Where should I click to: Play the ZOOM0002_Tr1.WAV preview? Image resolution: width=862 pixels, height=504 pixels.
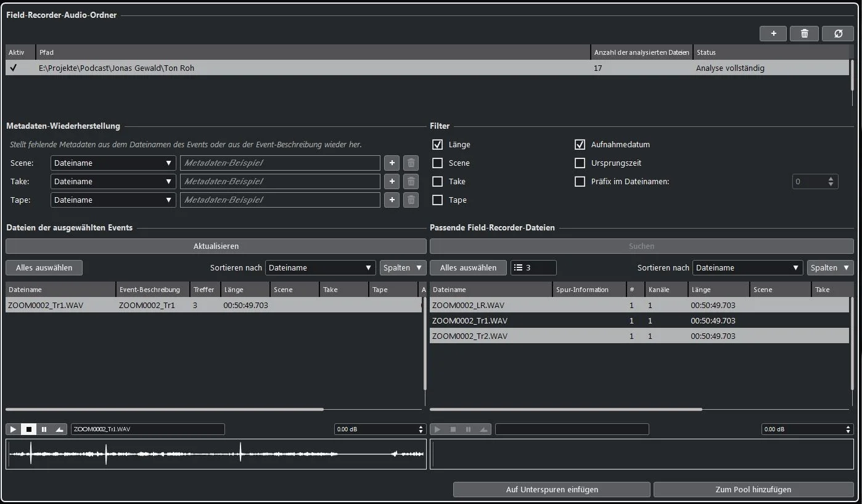[13, 429]
